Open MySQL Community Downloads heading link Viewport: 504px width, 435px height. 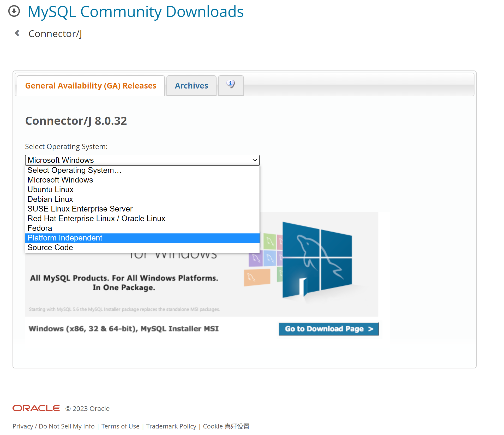tap(136, 12)
